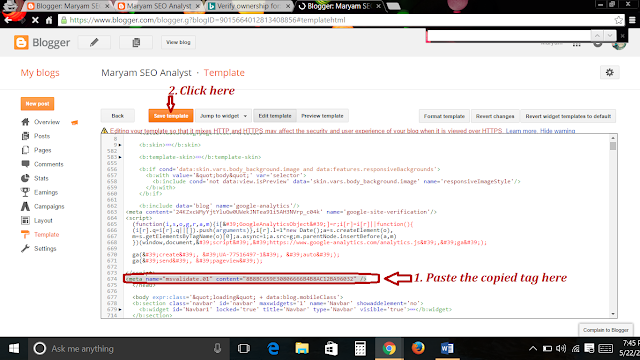This screenshot has height=360, width=640.
Task: Open Settings in sidebar
Action: (x=45, y=249)
